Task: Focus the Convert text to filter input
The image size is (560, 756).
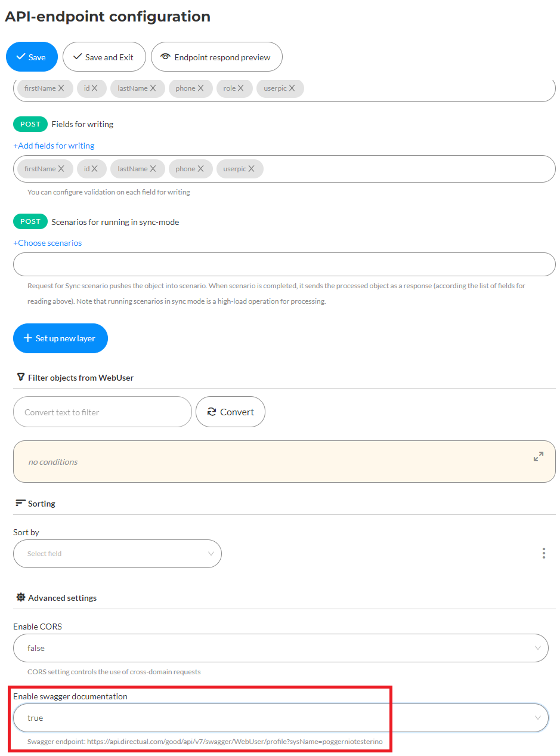Action: click(102, 412)
